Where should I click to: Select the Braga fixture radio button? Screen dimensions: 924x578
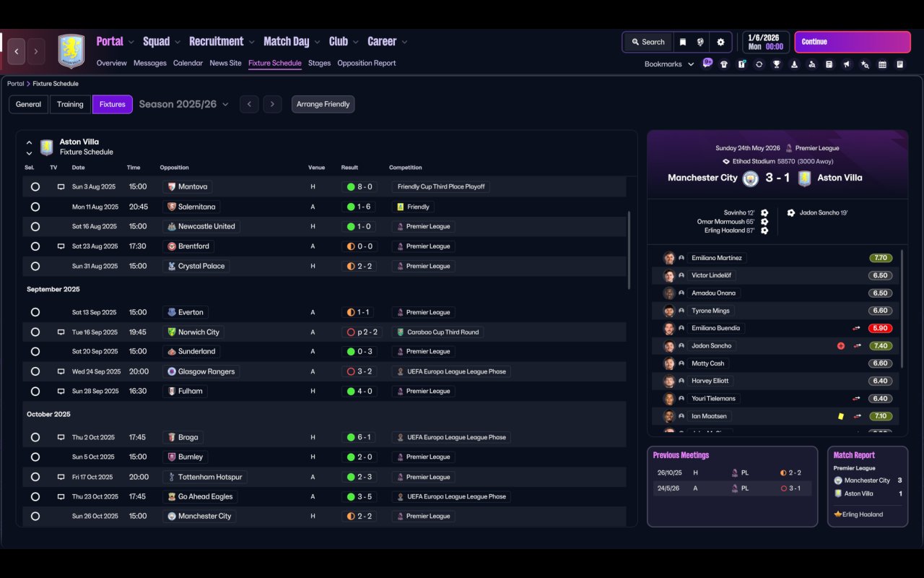tap(35, 437)
